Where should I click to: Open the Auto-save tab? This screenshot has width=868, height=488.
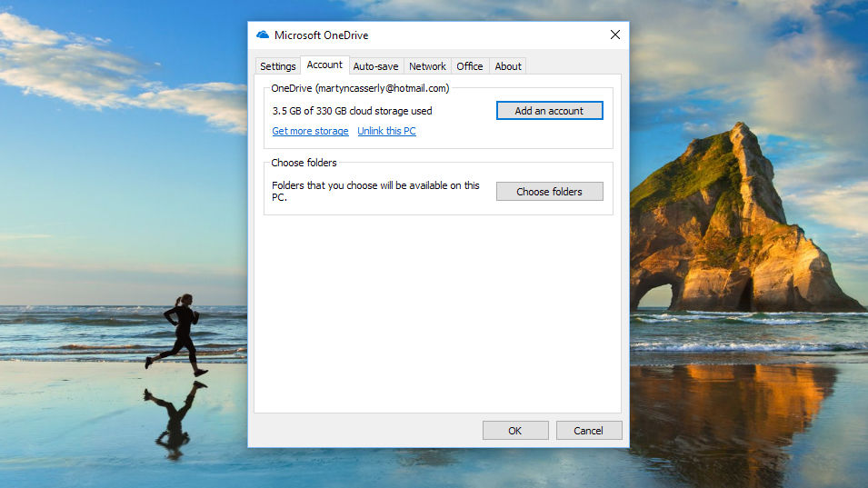click(x=375, y=66)
